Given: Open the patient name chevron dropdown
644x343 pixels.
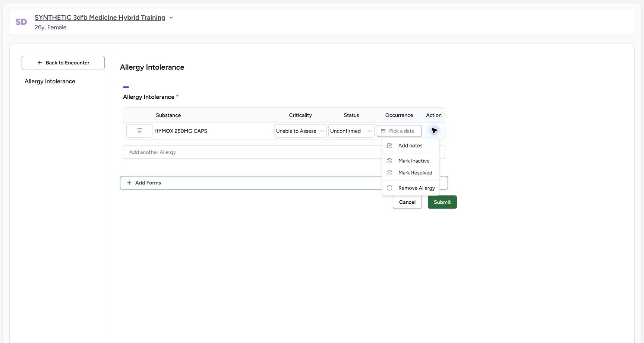Looking at the screenshot, I should coord(171,18).
